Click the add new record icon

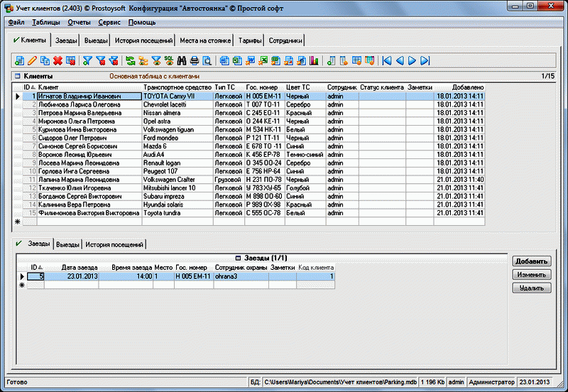tap(19, 60)
